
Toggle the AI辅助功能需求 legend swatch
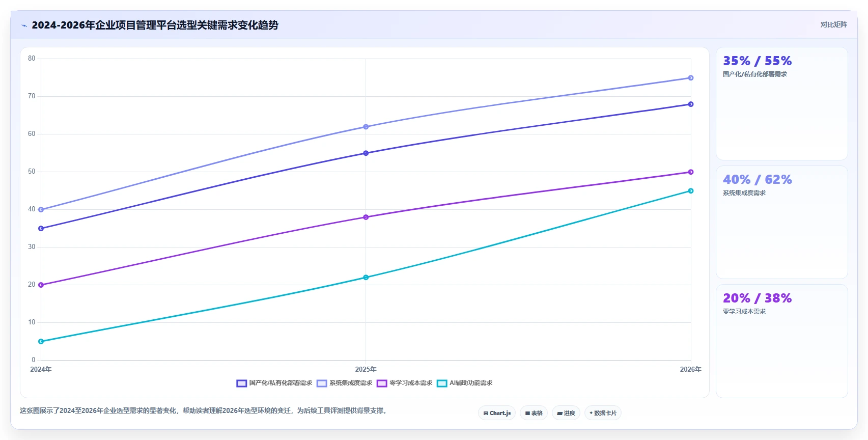point(442,383)
